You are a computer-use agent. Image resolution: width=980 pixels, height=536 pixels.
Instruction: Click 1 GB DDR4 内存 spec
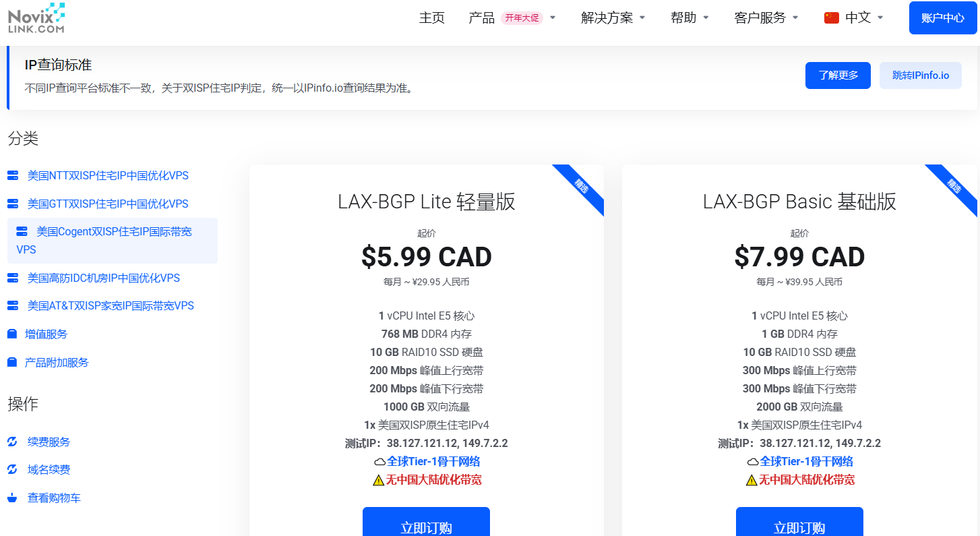pyautogui.click(x=799, y=334)
